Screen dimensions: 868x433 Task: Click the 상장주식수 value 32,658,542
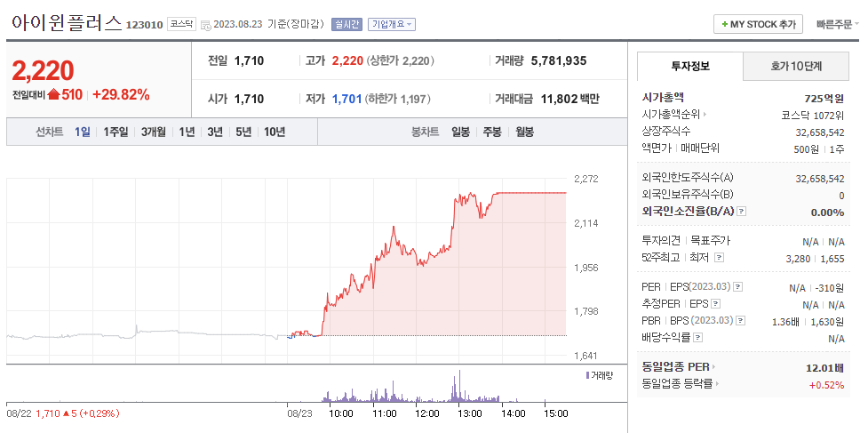[820, 132]
